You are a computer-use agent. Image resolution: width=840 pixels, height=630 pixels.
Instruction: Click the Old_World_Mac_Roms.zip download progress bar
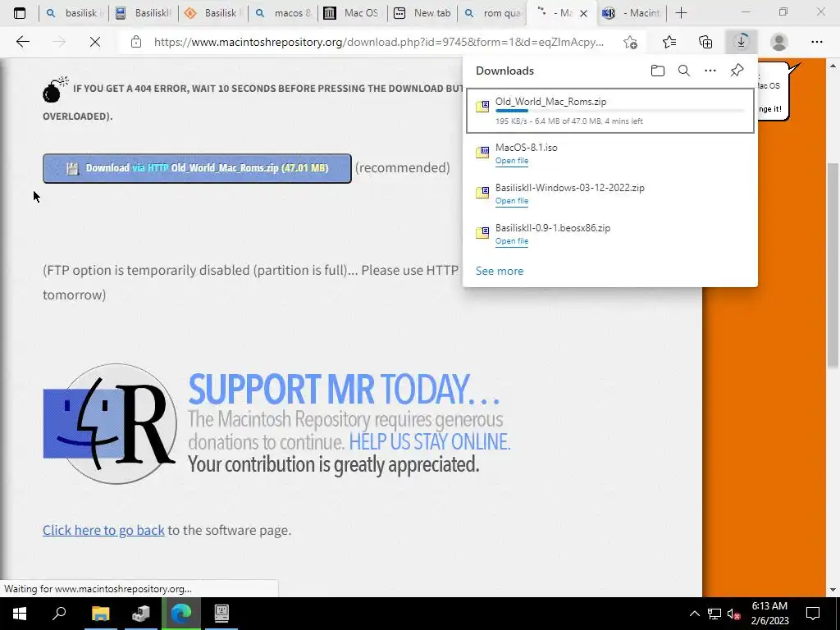tap(620, 111)
